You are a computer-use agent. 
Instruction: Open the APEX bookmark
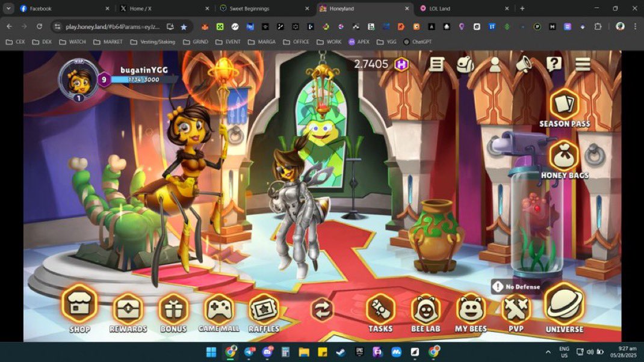point(359,42)
